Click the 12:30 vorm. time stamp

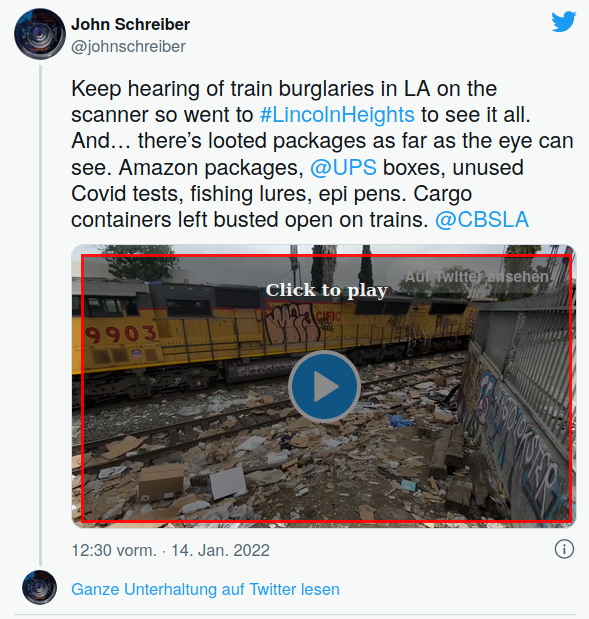point(114,550)
